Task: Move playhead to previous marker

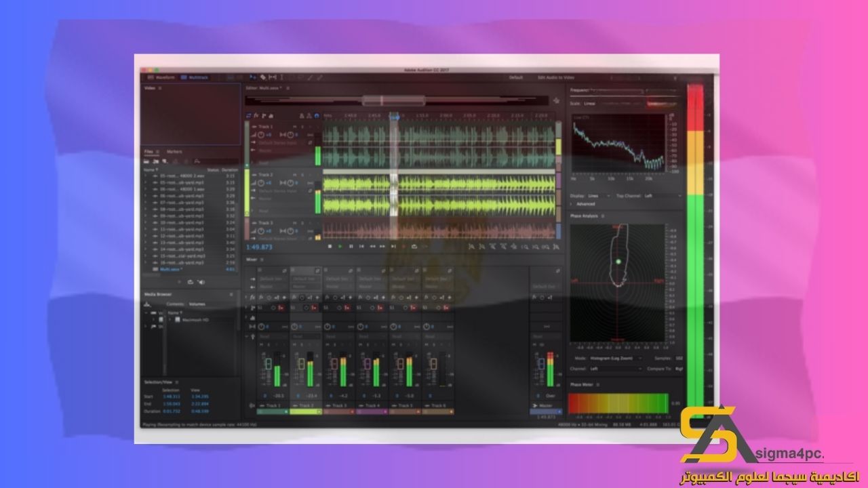Action: click(x=361, y=246)
